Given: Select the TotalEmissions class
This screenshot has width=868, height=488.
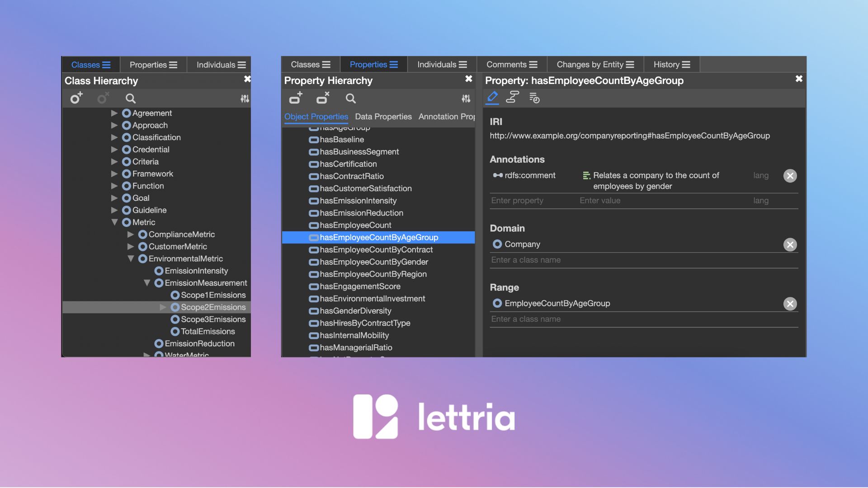Looking at the screenshot, I should tap(208, 332).
